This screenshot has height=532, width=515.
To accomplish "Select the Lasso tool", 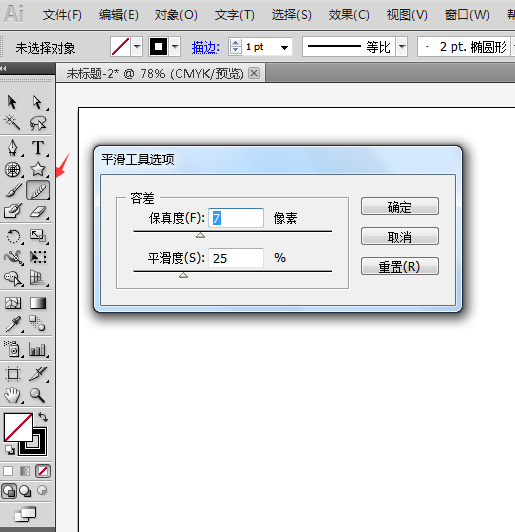I will 38,123.
